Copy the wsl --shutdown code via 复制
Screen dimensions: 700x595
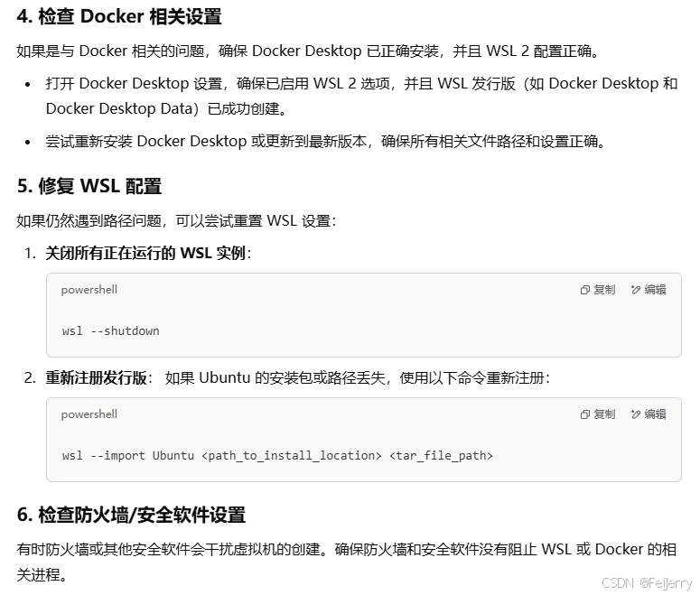coord(598,290)
